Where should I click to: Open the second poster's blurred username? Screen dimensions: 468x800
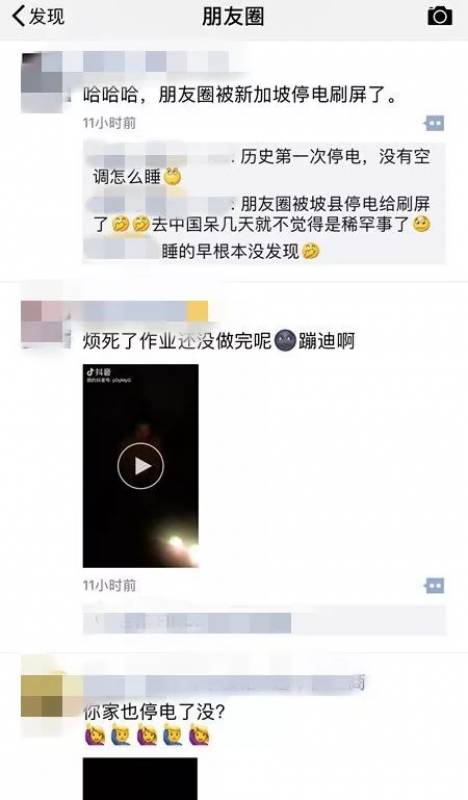click(145, 312)
